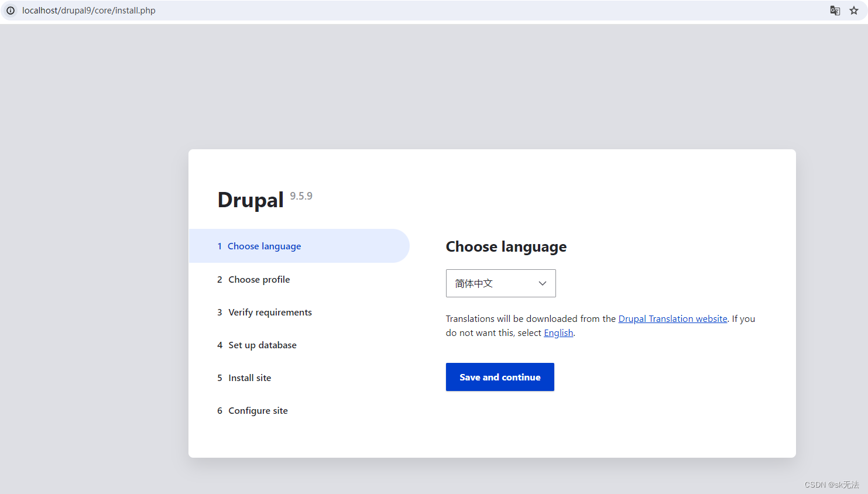The height and width of the screenshot is (494, 868).
Task: Follow the Drupal Translation website link
Action: click(x=673, y=318)
